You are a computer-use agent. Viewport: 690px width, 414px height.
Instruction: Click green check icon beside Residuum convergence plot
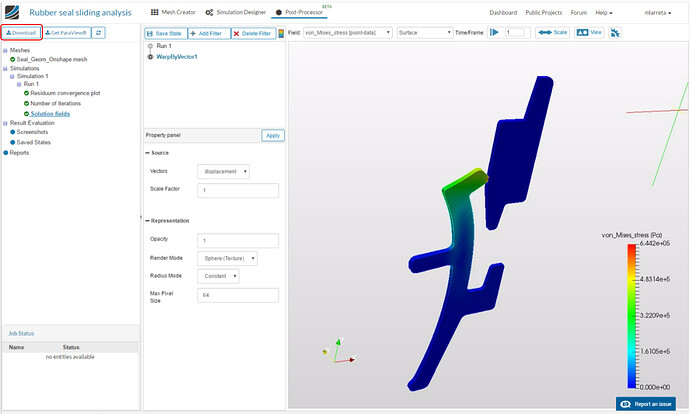coord(26,93)
